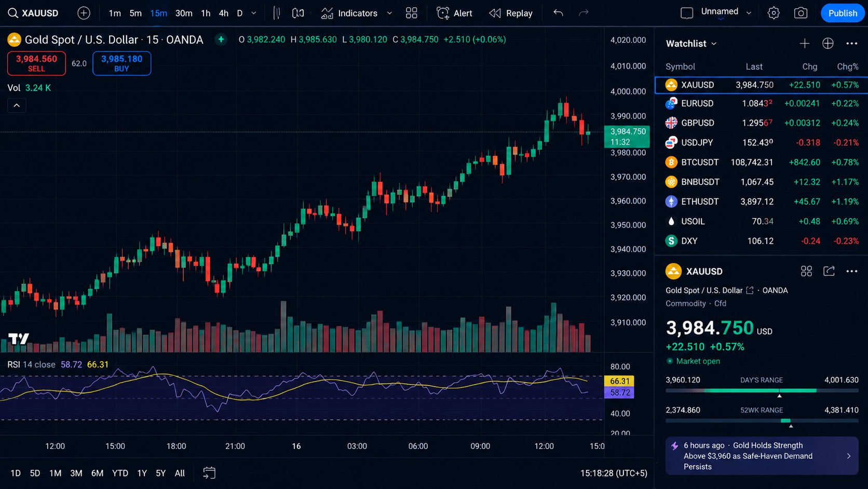Set date range to 1D
This screenshot has height=489, width=868.
pos(16,473)
